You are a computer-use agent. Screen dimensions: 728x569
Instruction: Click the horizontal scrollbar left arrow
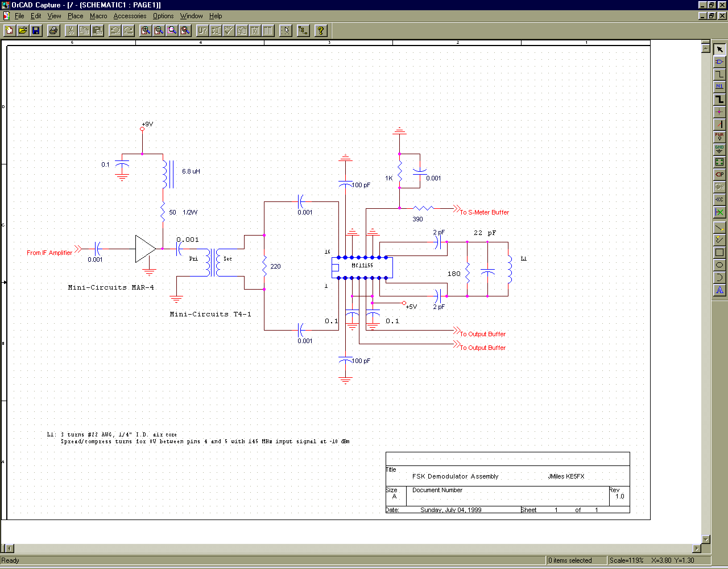(x=8, y=549)
